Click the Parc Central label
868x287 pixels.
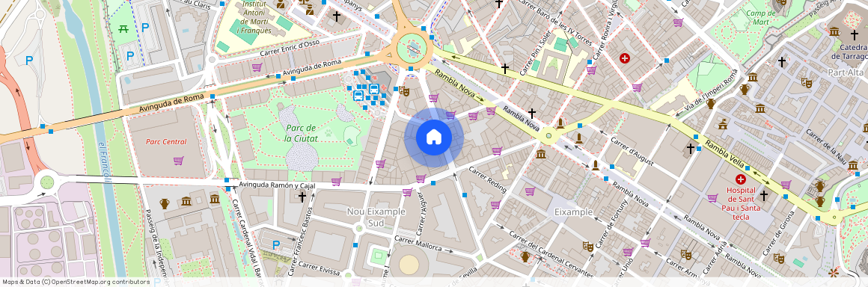click(x=166, y=141)
